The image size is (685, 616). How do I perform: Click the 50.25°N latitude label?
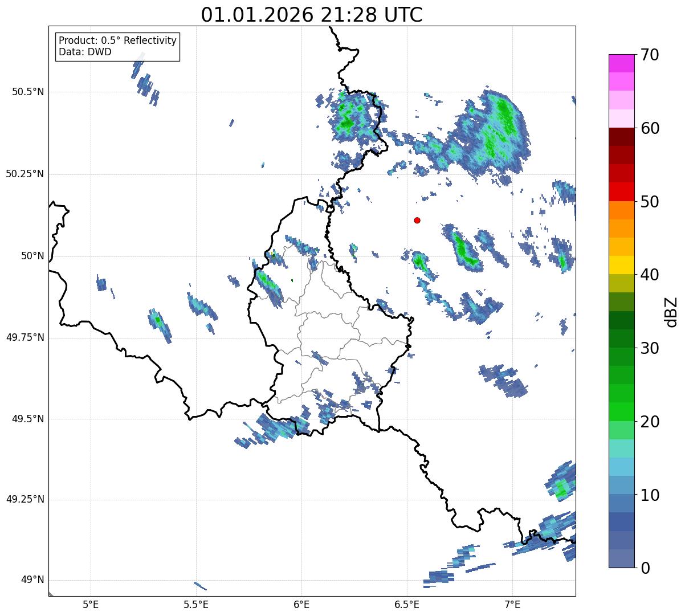coord(25,174)
